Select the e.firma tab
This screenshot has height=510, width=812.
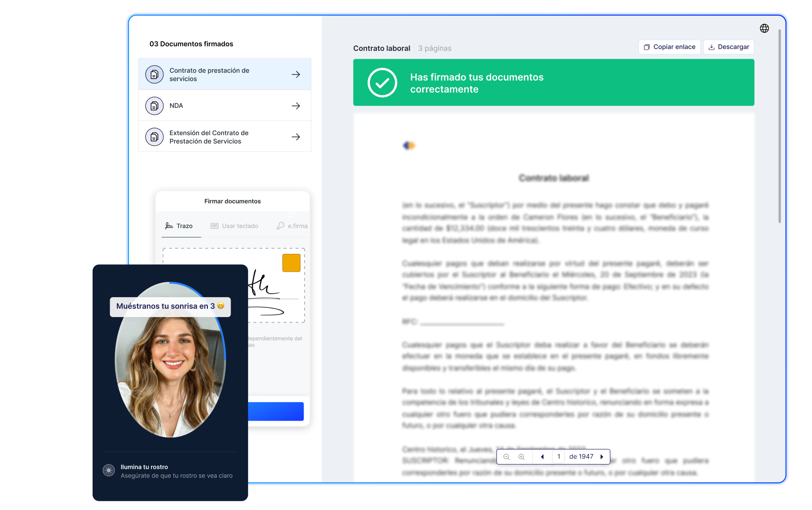click(x=292, y=226)
